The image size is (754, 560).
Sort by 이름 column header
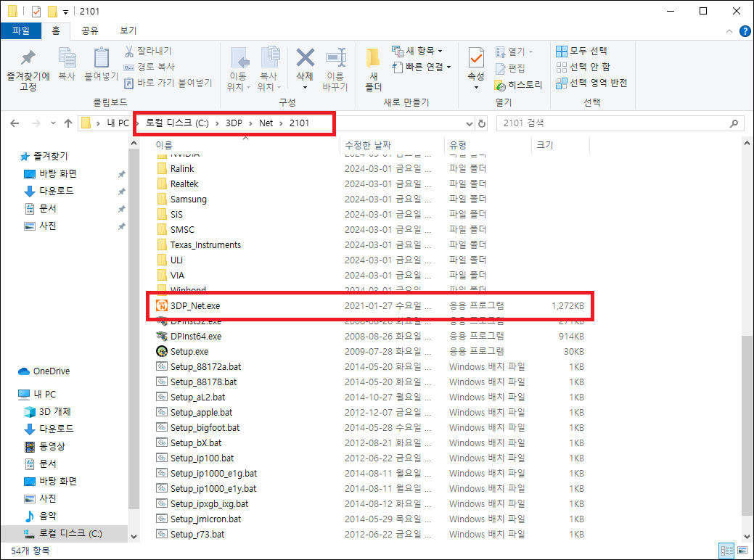coord(164,145)
